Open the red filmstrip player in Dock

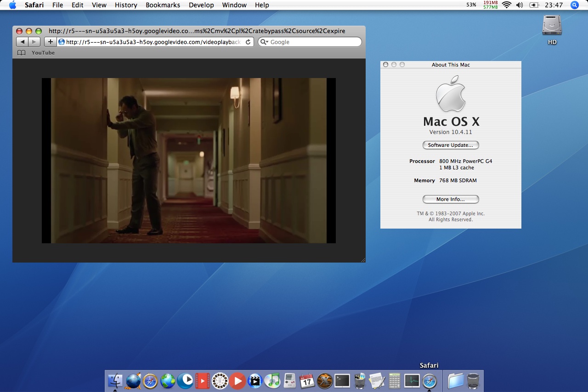click(203, 381)
